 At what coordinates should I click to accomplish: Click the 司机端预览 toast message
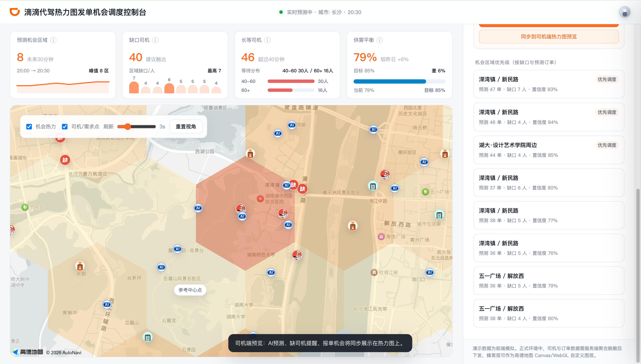(x=320, y=343)
